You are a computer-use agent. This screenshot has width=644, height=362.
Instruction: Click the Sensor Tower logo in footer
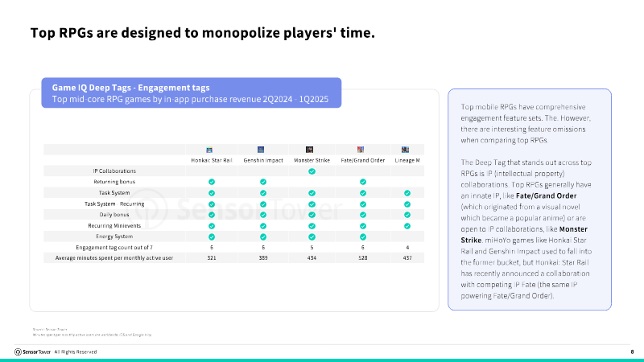pyautogui.click(x=32, y=352)
